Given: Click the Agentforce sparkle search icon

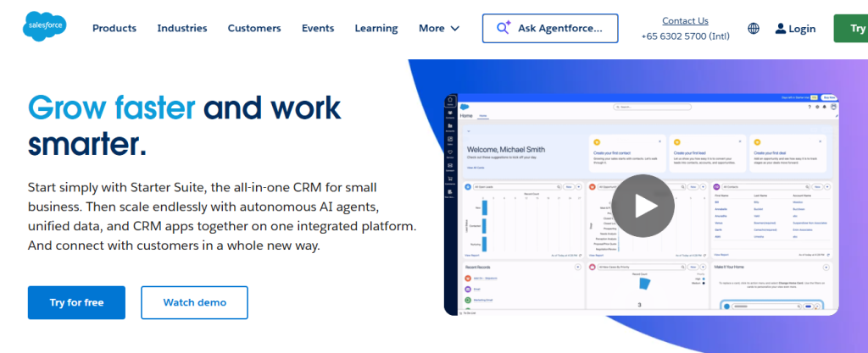Looking at the screenshot, I should [x=504, y=28].
